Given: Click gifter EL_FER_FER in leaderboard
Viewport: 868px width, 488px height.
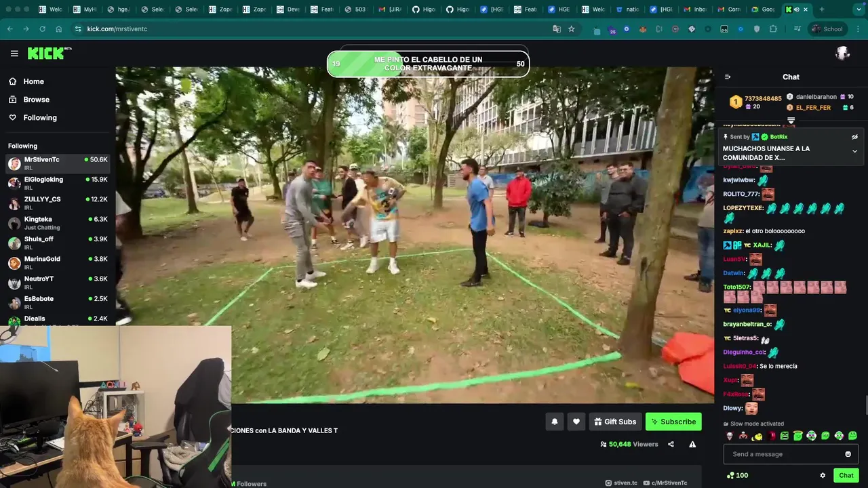Looking at the screenshot, I should pos(813,108).
